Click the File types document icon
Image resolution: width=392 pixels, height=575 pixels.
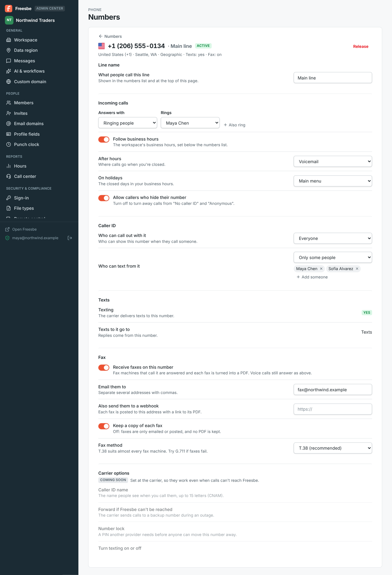tap(9, 208)
